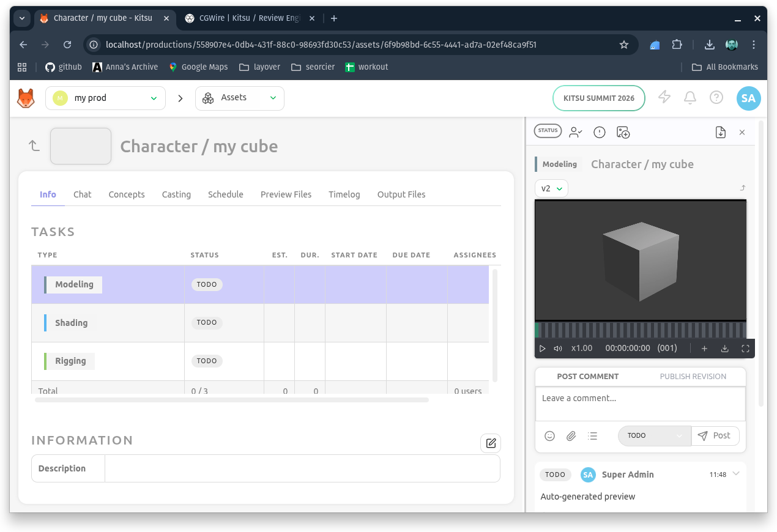The height and width of the screenshot is (532, 777).
Task: Switch to the Publish Revision tab
Action: (693, 377)
